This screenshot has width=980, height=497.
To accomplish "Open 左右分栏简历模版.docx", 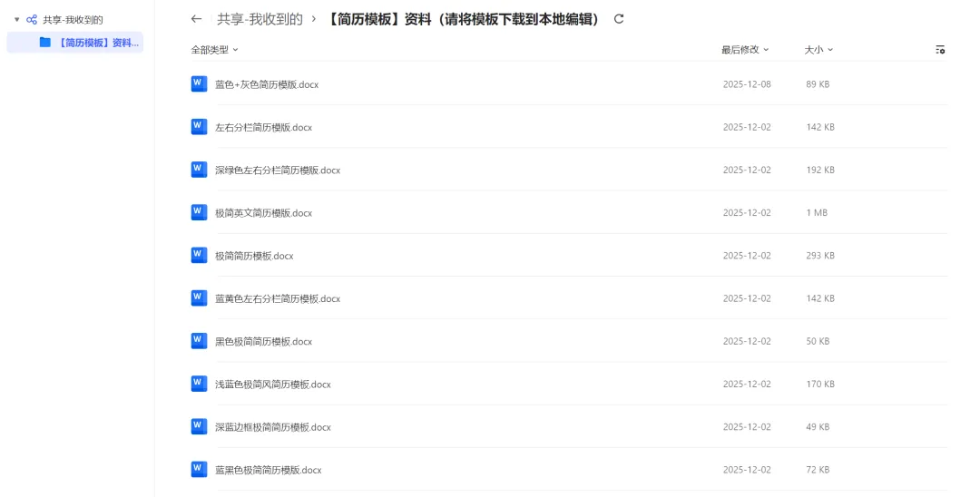I will tap(264, 127).
